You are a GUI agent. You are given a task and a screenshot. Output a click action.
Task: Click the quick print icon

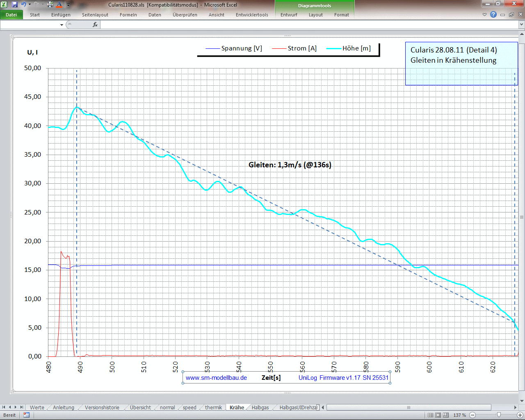(x=50, y=5)
